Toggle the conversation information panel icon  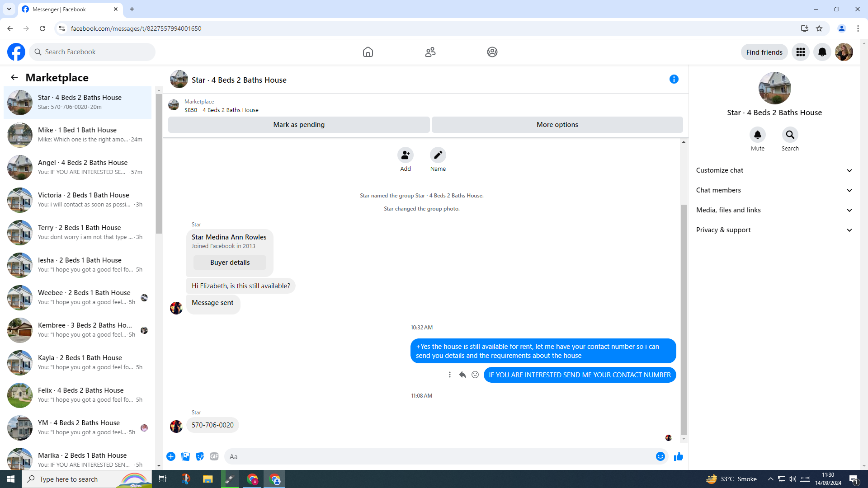point(674,80)
